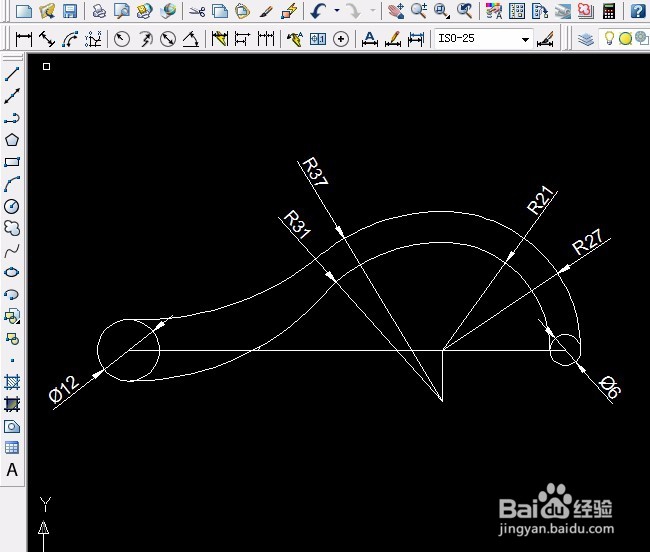Open the Dimension Style manager
The height and width of the screenshot is (552, 650).
(x=546, y=39)
